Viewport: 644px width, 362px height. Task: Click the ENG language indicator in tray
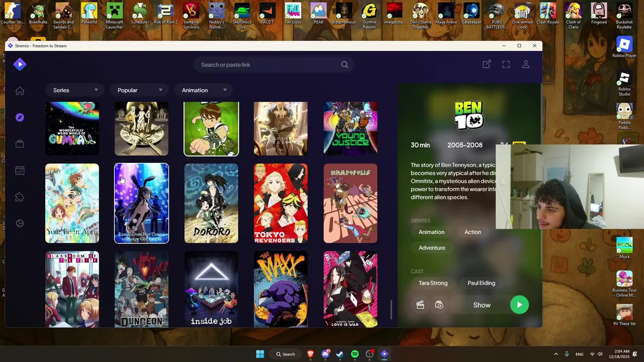[x=580, y=354]
